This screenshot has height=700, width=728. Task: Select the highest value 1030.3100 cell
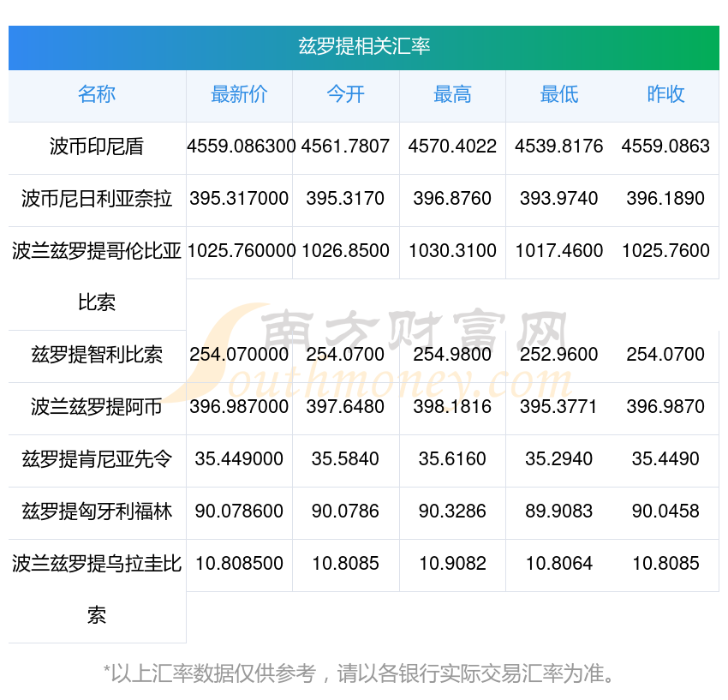click(x=452, y=251)
